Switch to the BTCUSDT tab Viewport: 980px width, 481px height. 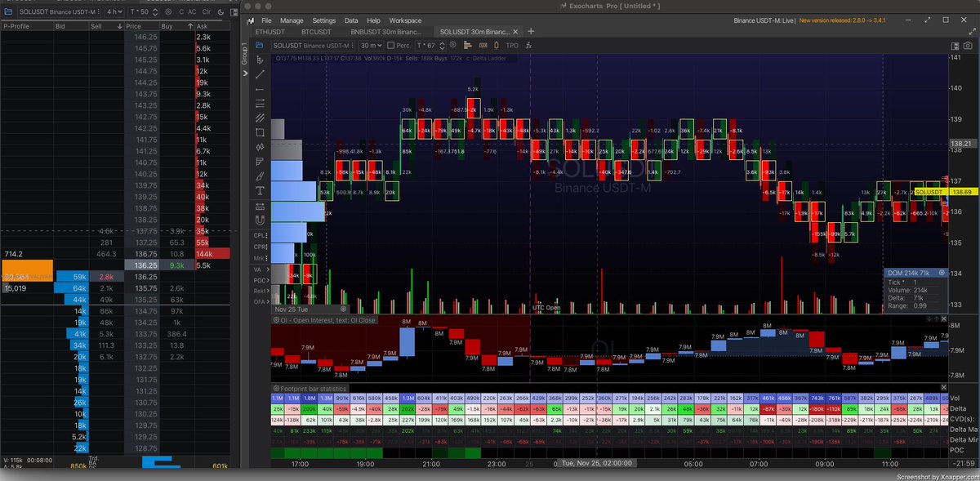tap(318, 31)
